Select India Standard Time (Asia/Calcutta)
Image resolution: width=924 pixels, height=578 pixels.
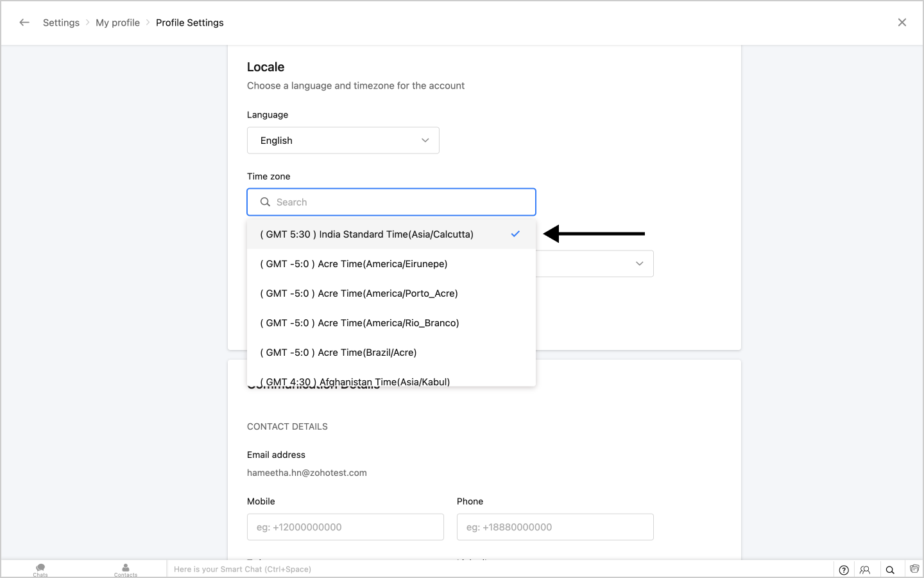(x=366, y=234)
